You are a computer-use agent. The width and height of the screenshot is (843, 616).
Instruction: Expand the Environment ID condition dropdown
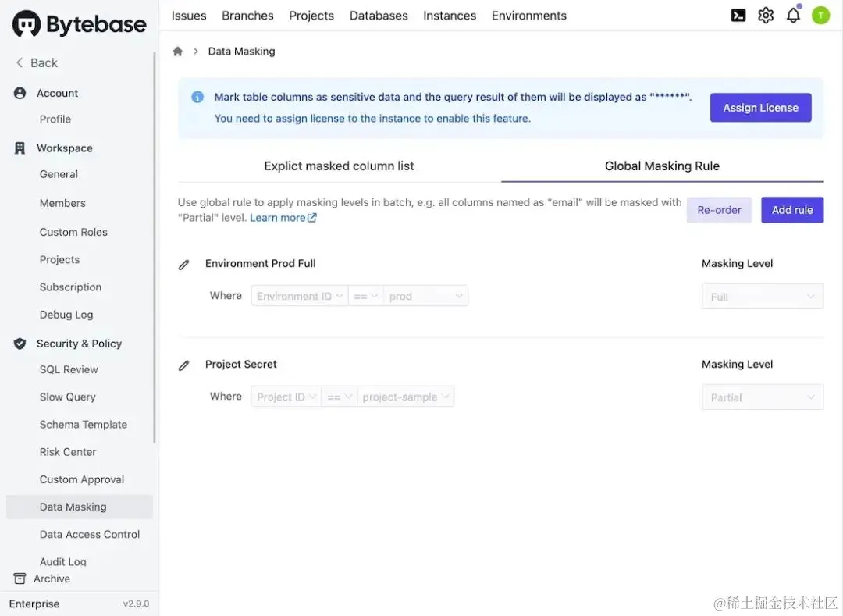[x=300, y=296]
